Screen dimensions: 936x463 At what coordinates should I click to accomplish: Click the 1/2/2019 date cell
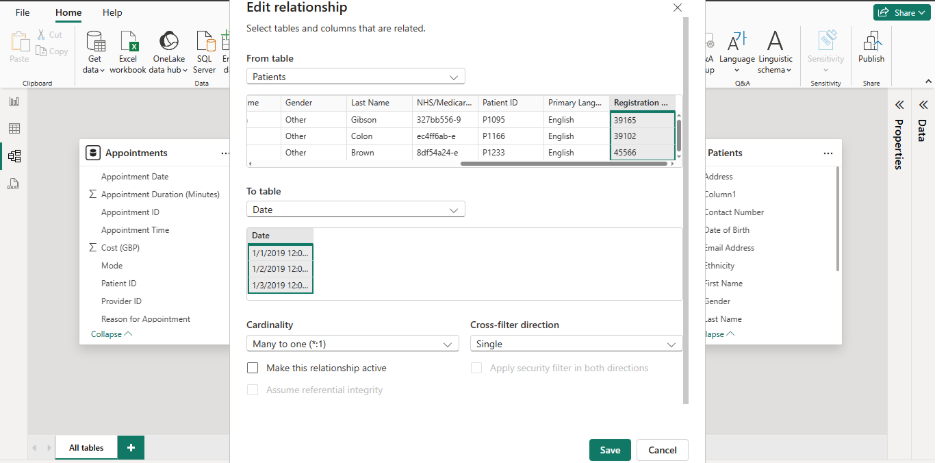(280, 269)
